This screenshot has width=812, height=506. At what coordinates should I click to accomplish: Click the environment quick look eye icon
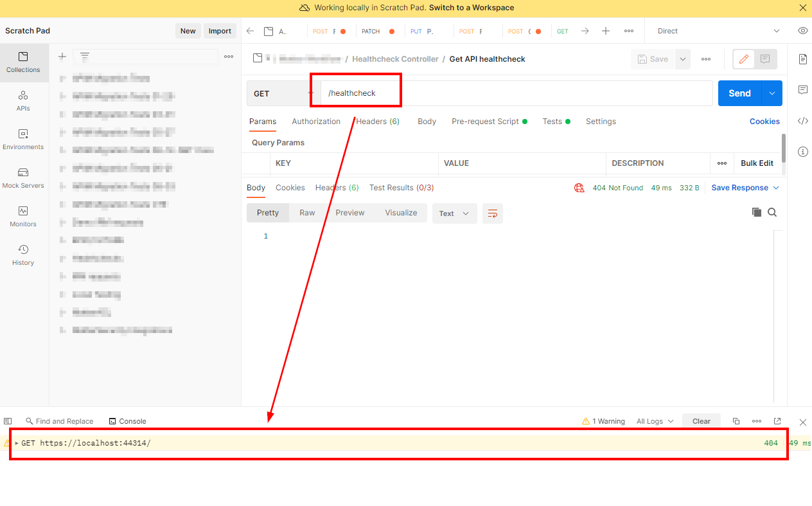click(802, 31)
